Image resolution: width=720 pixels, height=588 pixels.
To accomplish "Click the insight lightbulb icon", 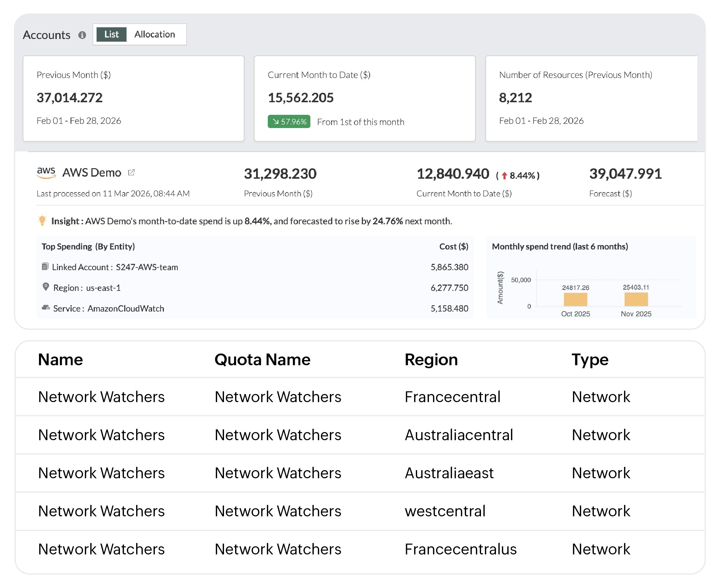I will (x=42, y=220).
